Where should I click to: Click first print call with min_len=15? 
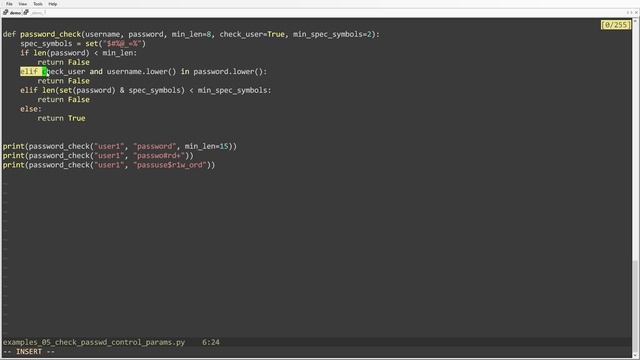[x=120, y=146]
